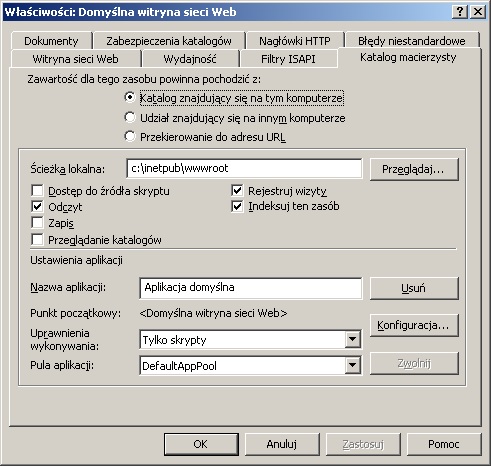Click in the Ścieżka lokalna path field
491x466 pixels.
pyautogui.click(x=244, y=168)
